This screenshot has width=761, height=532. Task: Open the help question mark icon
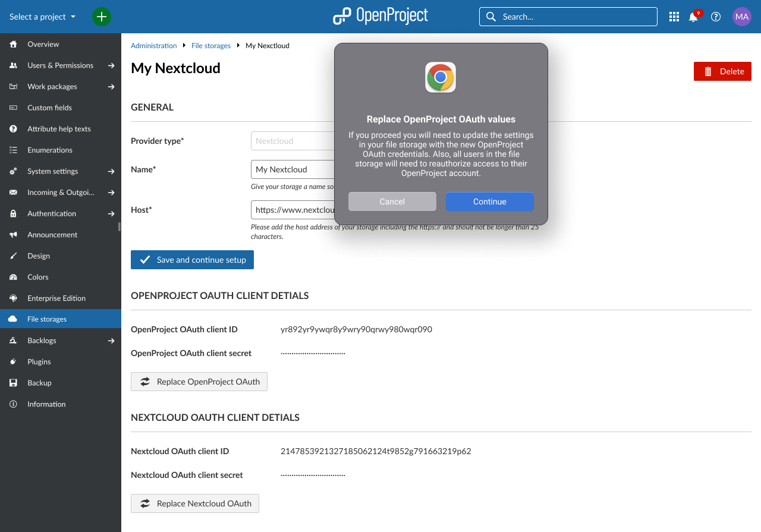click(x=716, y=17)
